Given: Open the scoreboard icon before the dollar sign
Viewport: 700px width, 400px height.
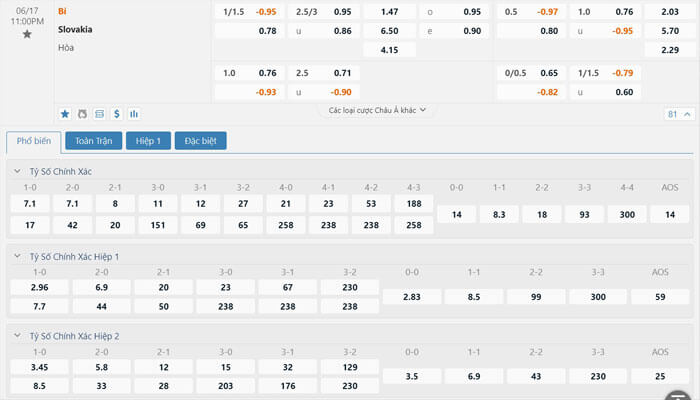Looking at the screenshot, I should click(x=100, y=114).
